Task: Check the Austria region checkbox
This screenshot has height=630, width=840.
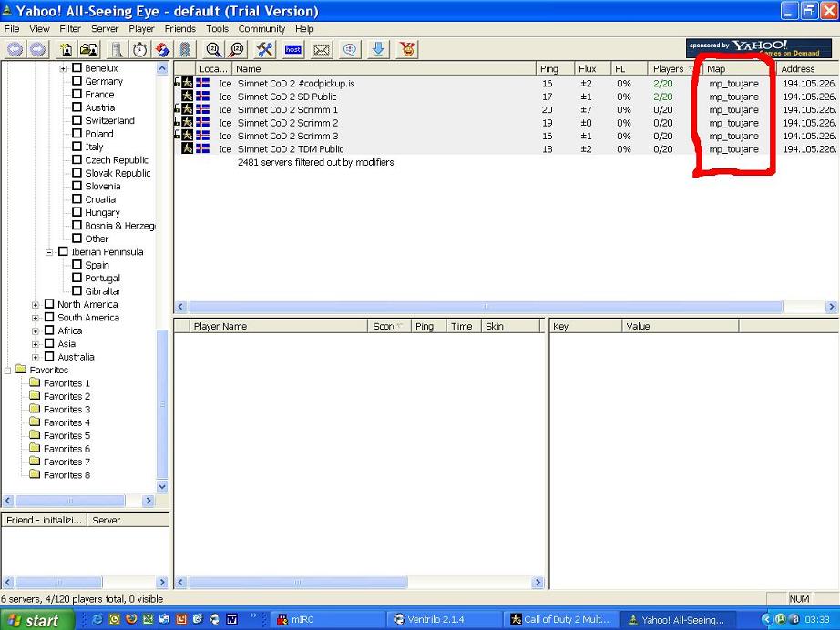Action: pyautogui.click(x=77, y=107)
